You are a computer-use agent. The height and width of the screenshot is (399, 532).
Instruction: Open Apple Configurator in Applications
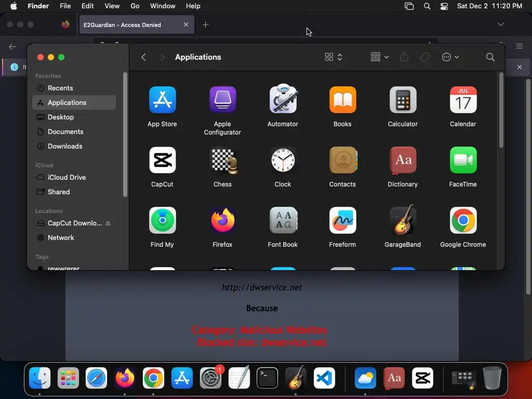pos(222,100)
